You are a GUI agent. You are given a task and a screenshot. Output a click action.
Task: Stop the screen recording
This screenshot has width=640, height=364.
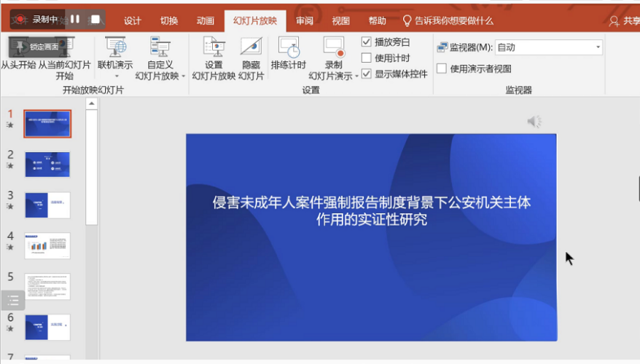[95, 19]
